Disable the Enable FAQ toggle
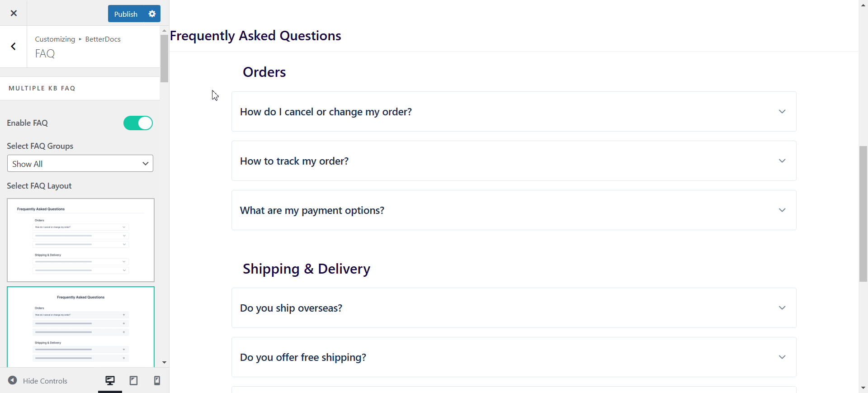Viewport: 868px width, 393px height. pos(138,123)
